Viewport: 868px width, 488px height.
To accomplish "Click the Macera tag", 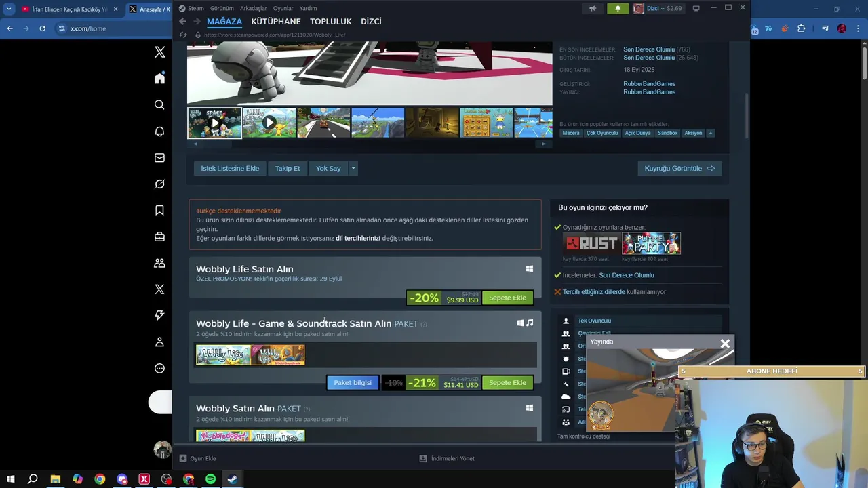I will (x=571, y=133).
